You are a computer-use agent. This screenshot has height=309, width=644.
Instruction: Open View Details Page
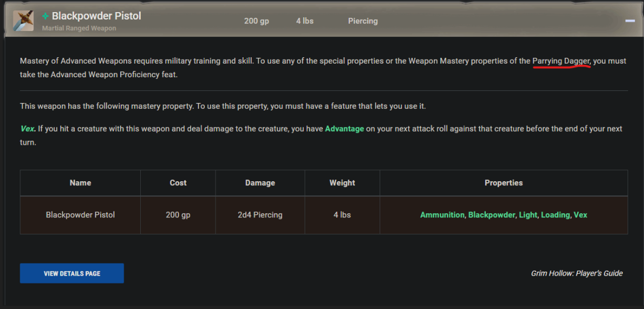click(72, 273)
